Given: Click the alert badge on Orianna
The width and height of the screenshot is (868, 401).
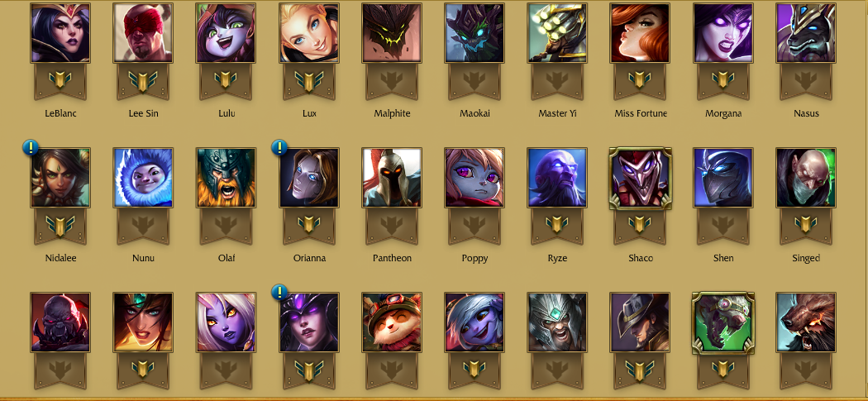Looking at the screenshot, I should coord(279,147).
